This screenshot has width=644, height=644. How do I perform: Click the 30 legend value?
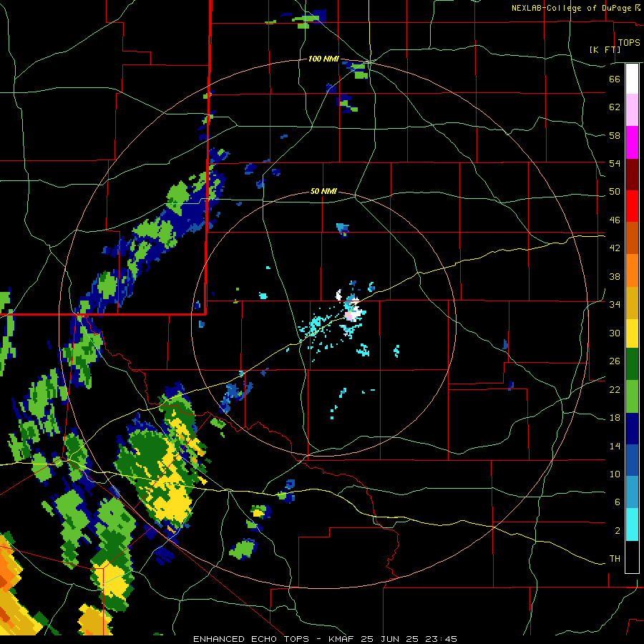(615, 333)
